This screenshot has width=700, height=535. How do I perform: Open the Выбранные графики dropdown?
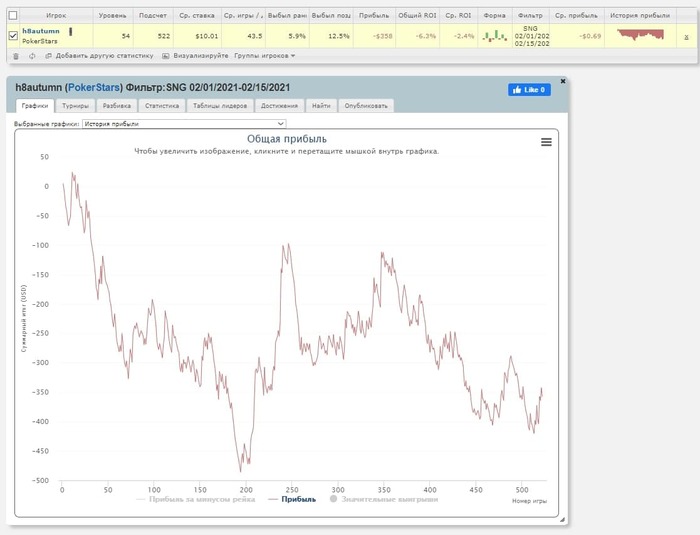tap(184, 124)
